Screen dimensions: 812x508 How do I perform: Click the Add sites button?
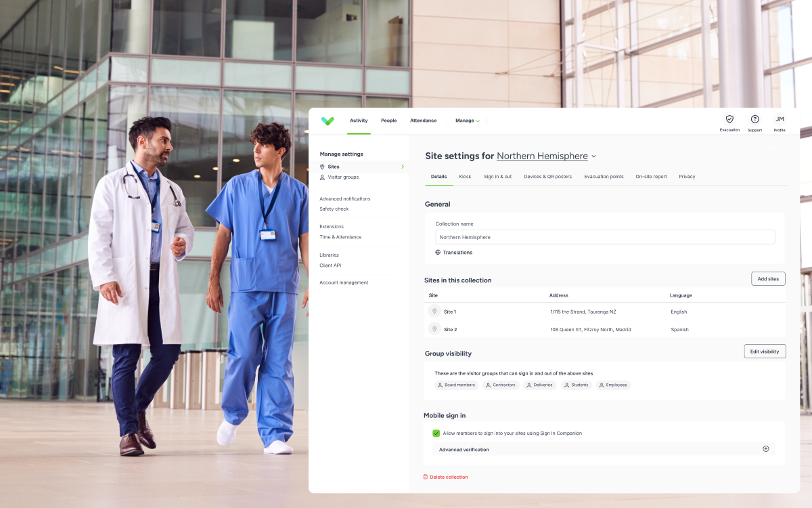click(768, 279)
